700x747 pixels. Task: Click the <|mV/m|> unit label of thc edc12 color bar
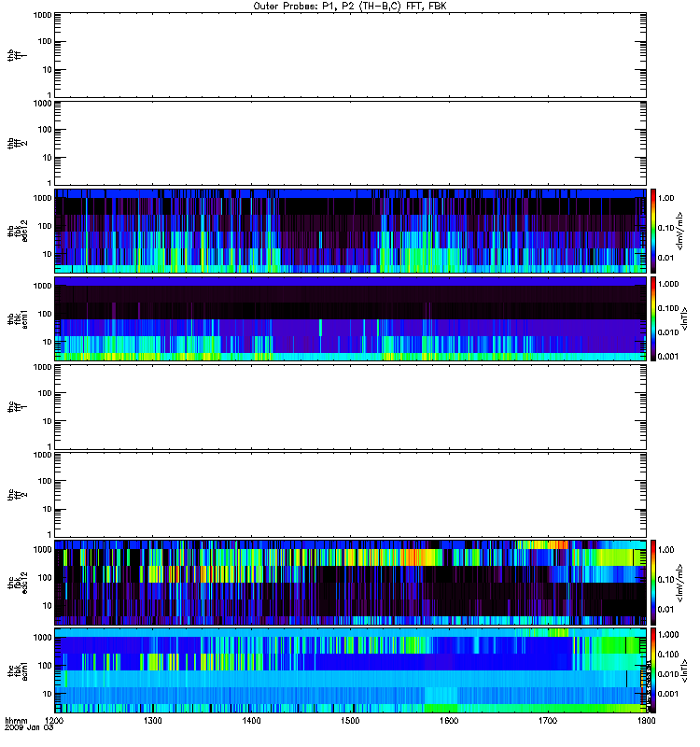679,583
